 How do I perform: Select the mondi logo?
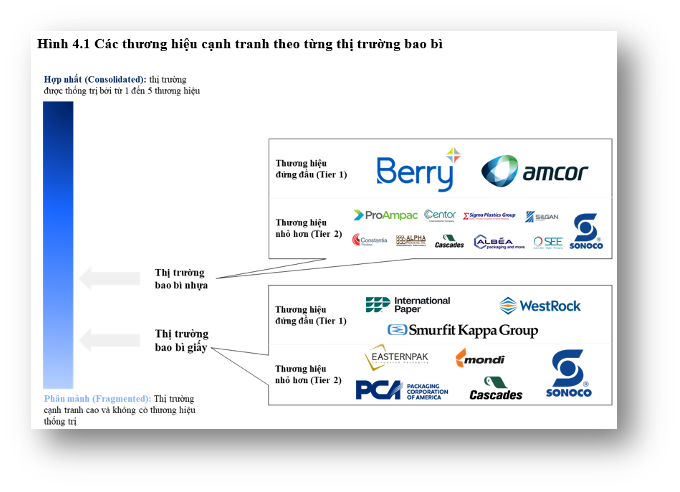481,359
